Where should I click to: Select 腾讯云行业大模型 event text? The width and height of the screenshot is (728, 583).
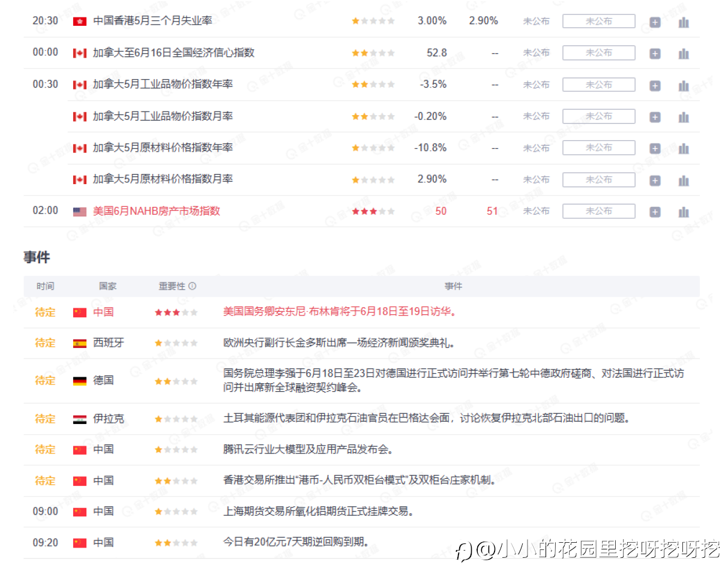pos(308,449)
